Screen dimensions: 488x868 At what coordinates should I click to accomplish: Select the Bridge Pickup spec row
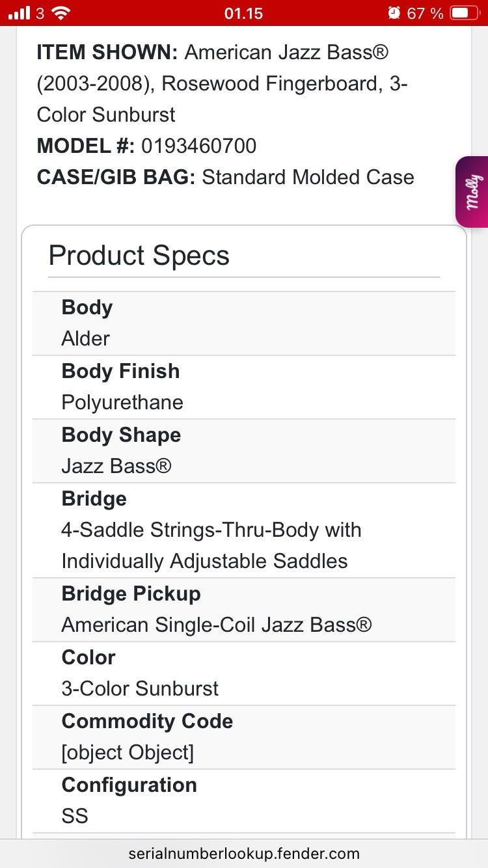(x=244, y=610)
